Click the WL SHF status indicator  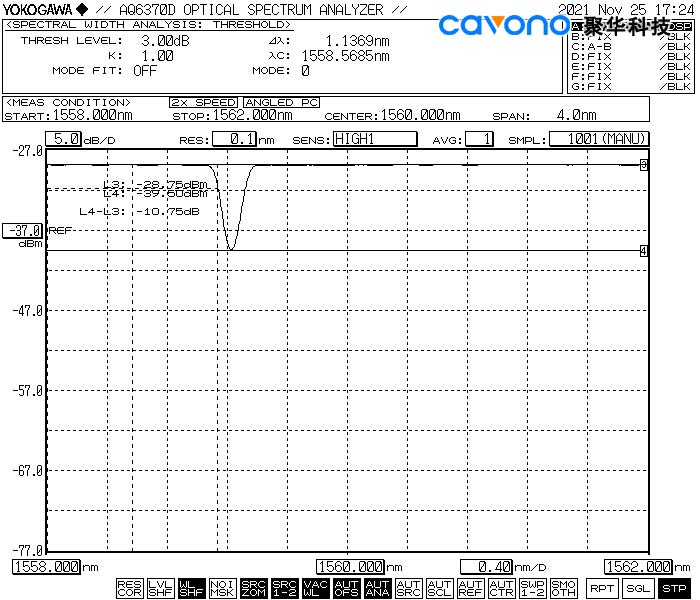pos(191,589)
